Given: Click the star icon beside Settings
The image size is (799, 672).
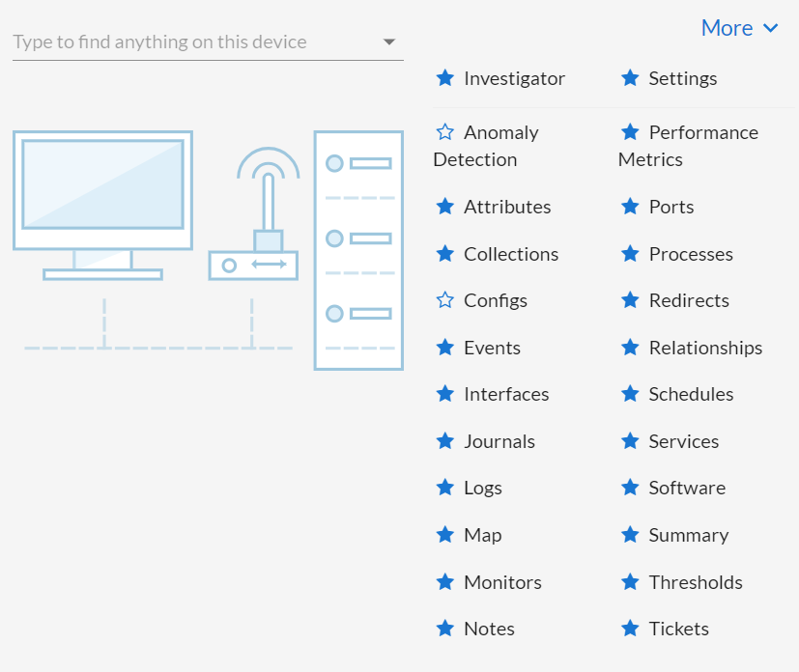Looking at the screenshot, I should coord(630,78).
